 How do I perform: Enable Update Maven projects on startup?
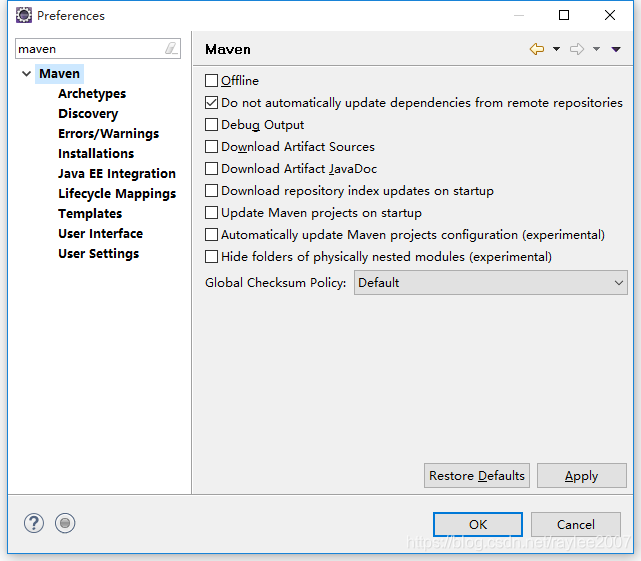coord(211,213)
